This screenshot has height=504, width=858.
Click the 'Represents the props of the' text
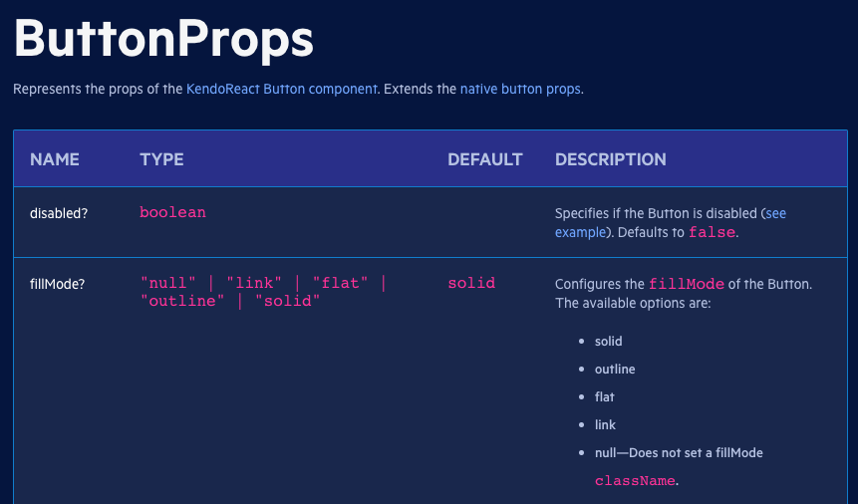point(98,90)
